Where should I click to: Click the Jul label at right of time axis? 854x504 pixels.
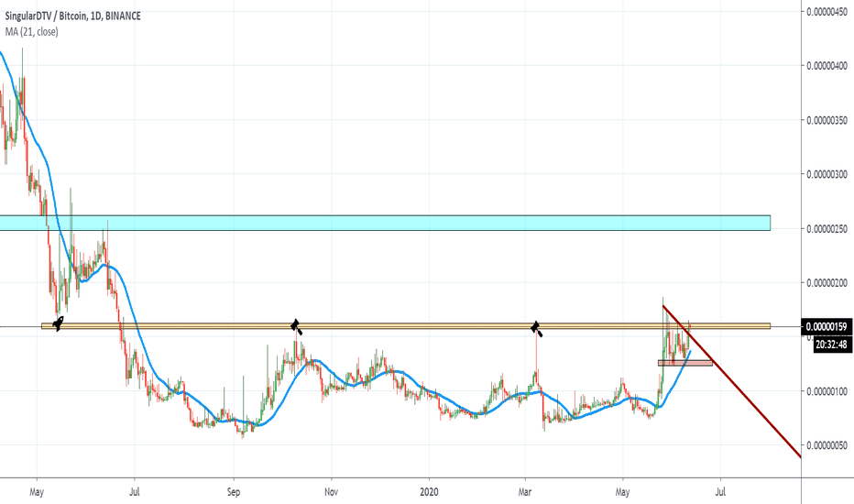click(x=720, y=492)
